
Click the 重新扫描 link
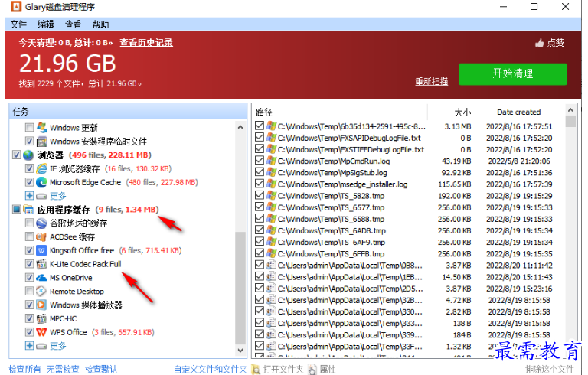pos(431,81)
